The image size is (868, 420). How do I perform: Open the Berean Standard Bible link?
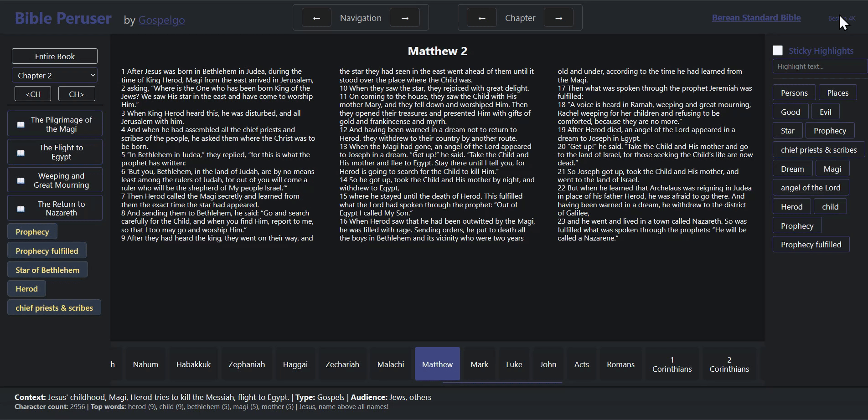(x=756, y=17)
